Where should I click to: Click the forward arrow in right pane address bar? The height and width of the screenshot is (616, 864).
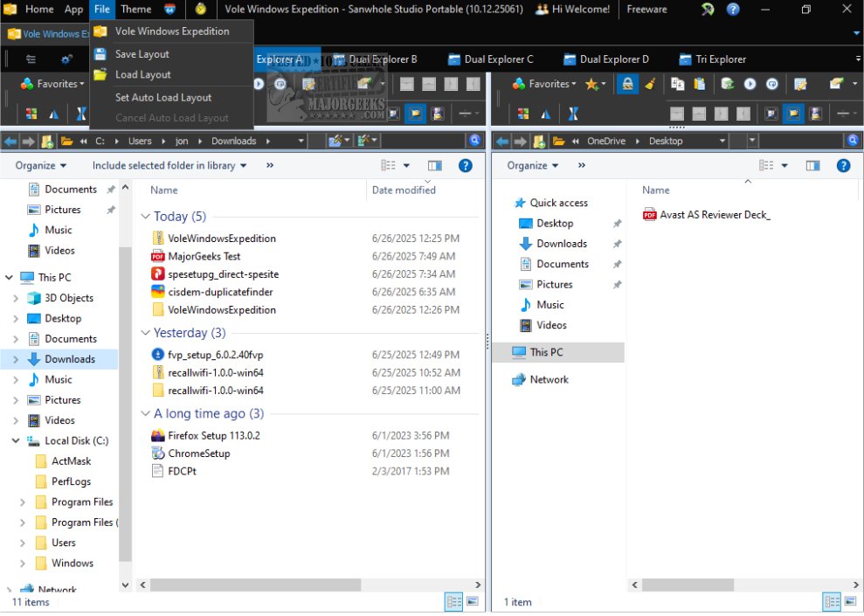pyautogui.click(x=520, y=141)
